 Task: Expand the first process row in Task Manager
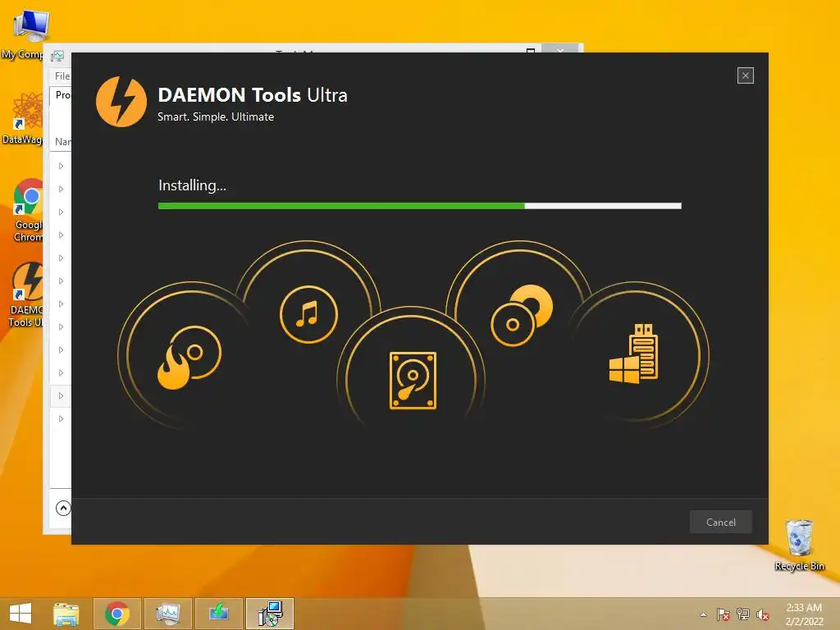61,166
